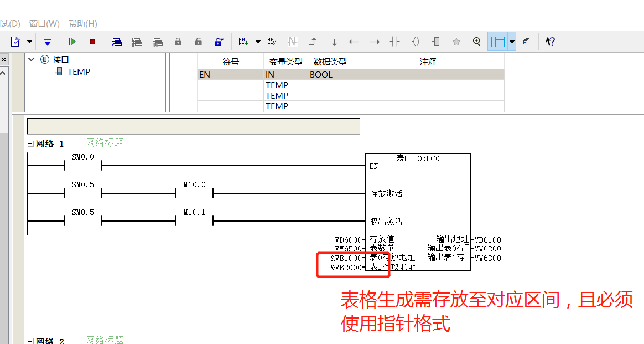Collapse 网络 1 with its toggle

[x=30, y=145]
